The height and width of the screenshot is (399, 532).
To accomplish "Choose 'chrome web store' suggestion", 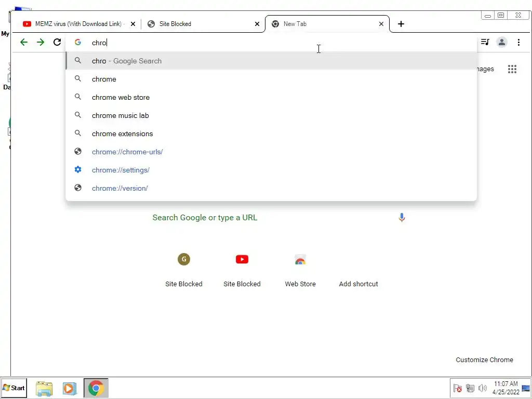I will [x=271, y=97].
